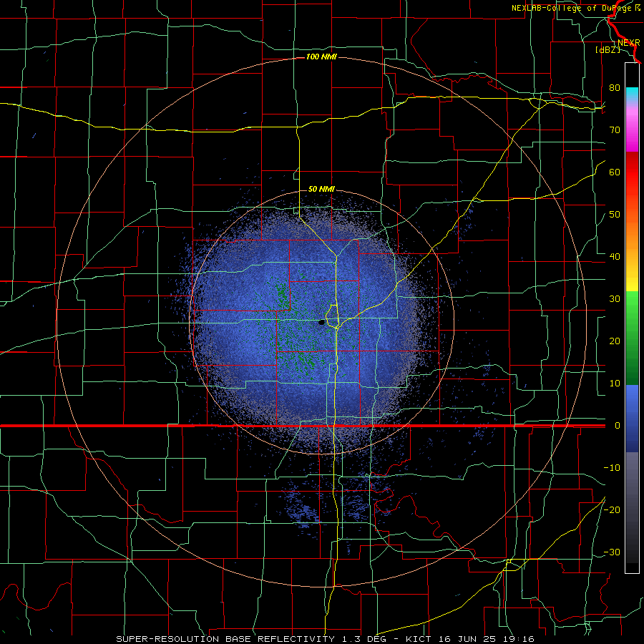This screenshot has width=644, height=644.
Task: Click the 10 value on the dBZ scale
Action: pyautogui.click(x=615, y=384)
